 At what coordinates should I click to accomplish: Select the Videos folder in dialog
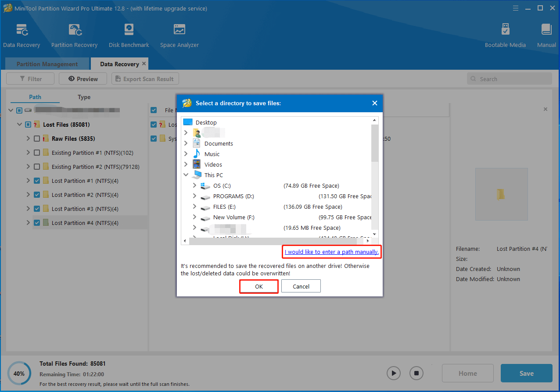click(213, 164)
